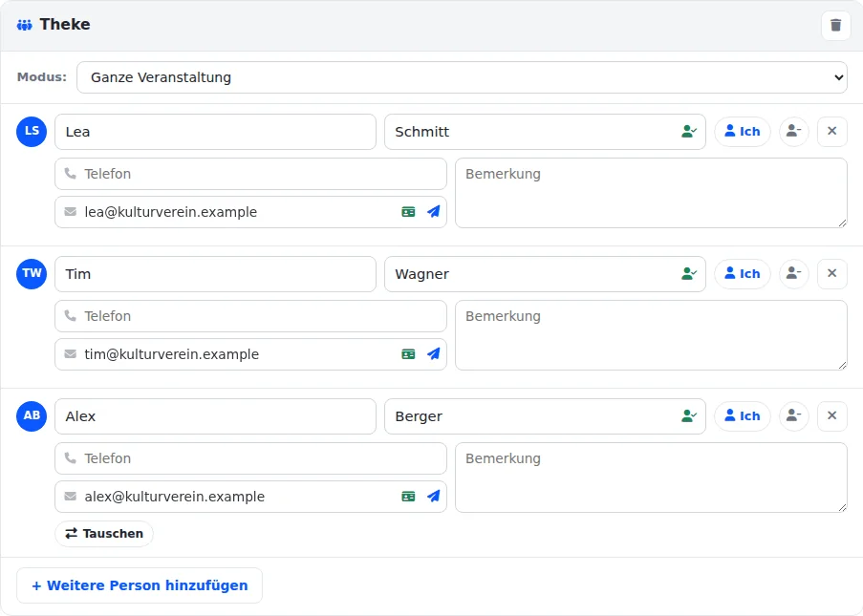Click the Telefon field in Alex's row
863x616 pixels.
click(250, 459)
